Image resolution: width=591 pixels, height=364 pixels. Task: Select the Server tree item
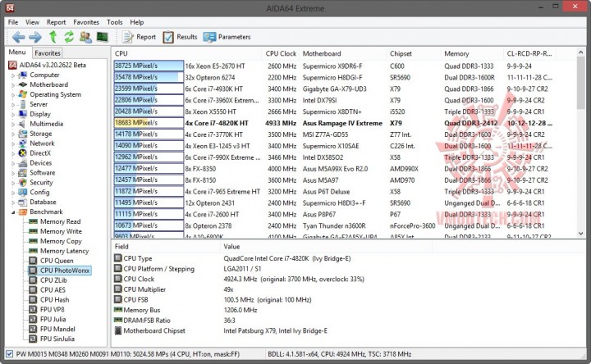pos(39,104)
